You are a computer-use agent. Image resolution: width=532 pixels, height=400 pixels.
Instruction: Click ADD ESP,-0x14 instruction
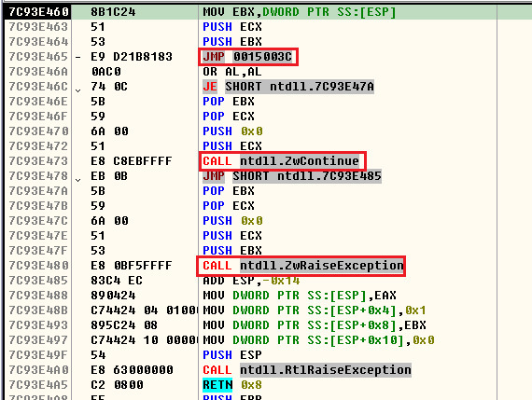tap(251, 281)
